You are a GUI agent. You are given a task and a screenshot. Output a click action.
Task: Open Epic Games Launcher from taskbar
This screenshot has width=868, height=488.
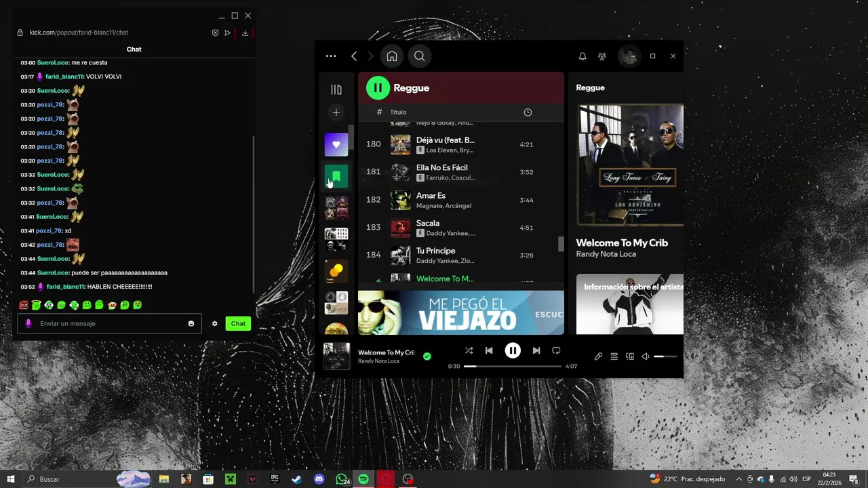click(275, 479)
